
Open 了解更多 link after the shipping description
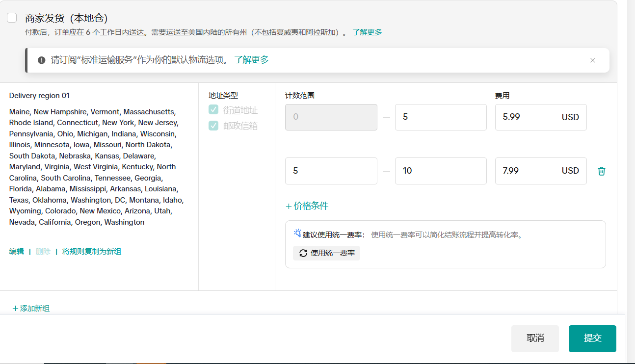pos(367,32)
